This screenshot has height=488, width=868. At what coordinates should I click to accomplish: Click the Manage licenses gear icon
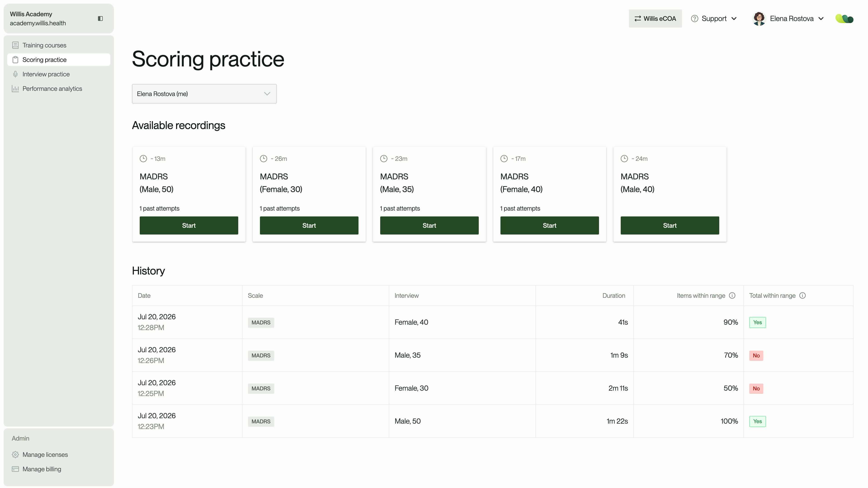click(15, 455)
